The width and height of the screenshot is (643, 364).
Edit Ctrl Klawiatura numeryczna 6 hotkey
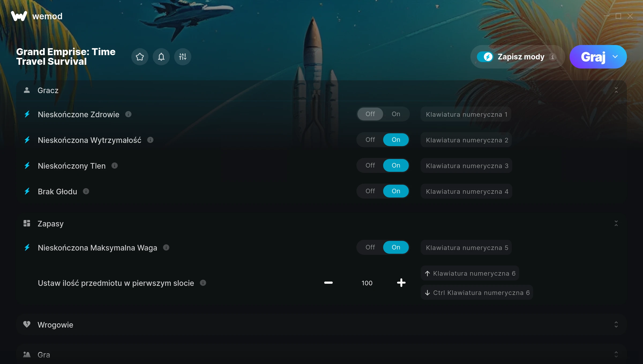click(477, 293)
